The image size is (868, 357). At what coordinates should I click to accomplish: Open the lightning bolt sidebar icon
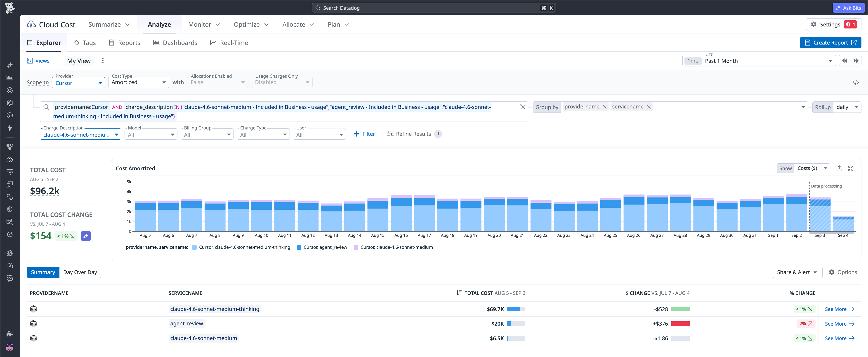point(10,128)
